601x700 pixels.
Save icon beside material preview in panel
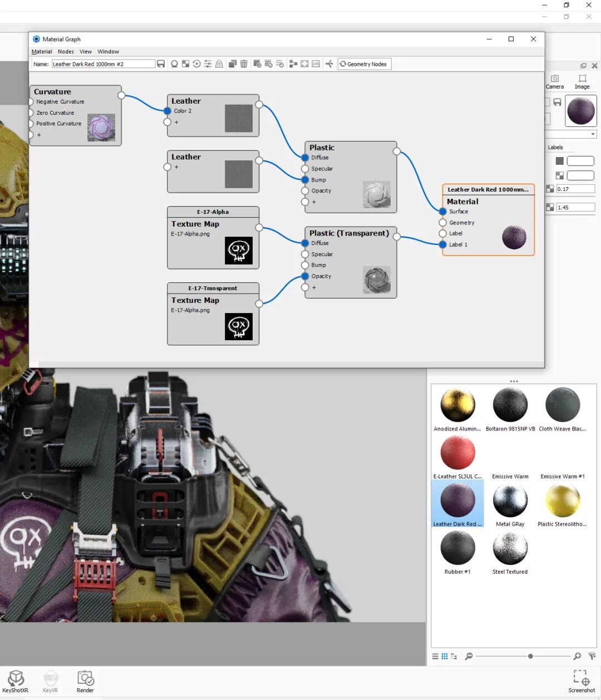coord(557,102)
